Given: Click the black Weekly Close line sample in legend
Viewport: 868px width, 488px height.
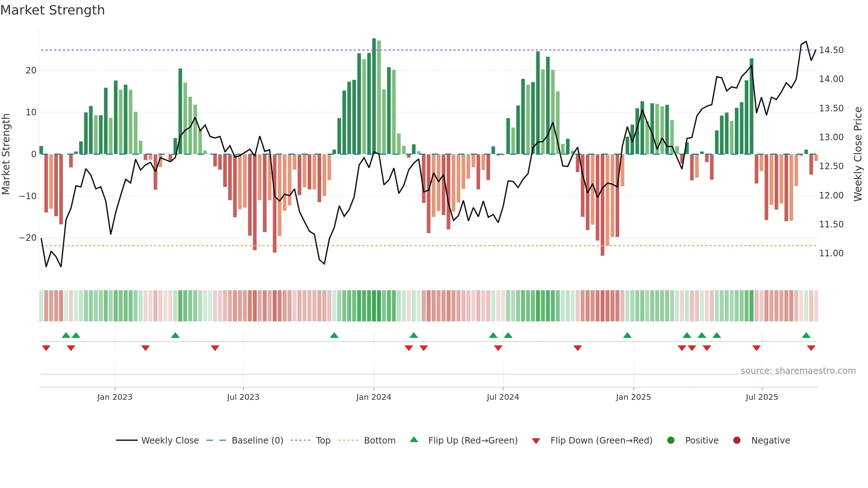Looking at the screenshot, I should pos(127,440).
